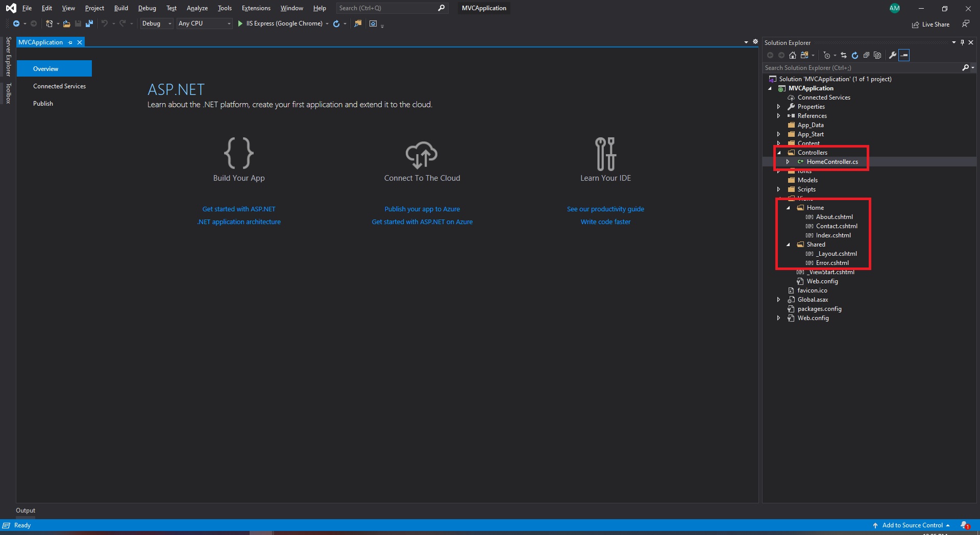Open Properties with the wrench icon
Viewport: 980px width, 535px height.
pyautogui.click(x=893, y=55)
